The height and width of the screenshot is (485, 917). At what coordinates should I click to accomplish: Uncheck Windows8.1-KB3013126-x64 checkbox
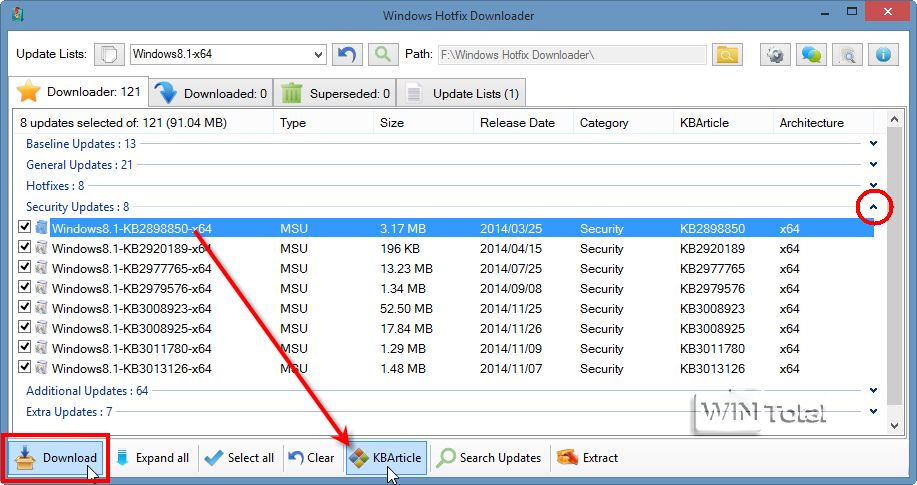24,367
